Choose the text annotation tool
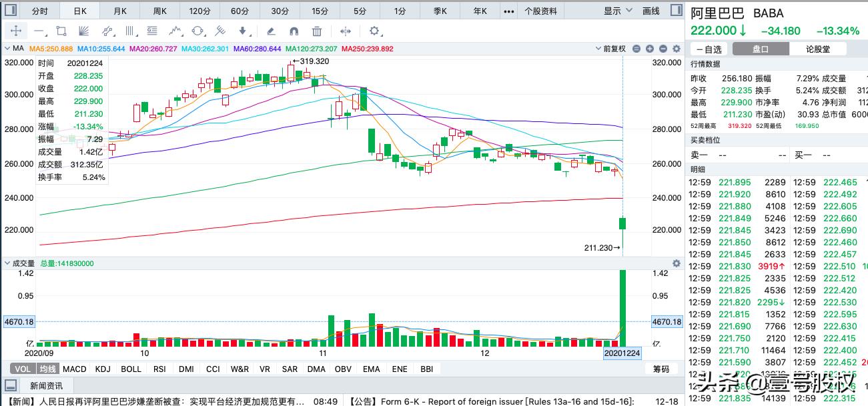Viewport: 868px width, 406px height. [153, 31]
